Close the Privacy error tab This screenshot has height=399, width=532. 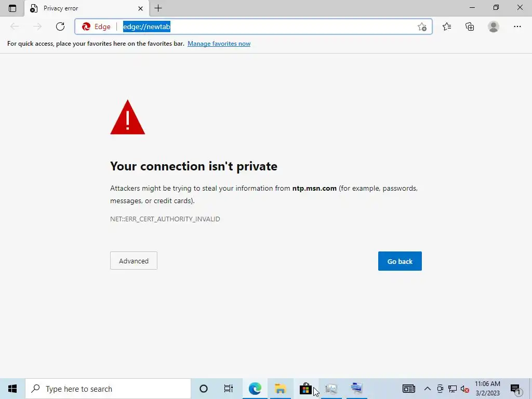(x=140, y=8)
